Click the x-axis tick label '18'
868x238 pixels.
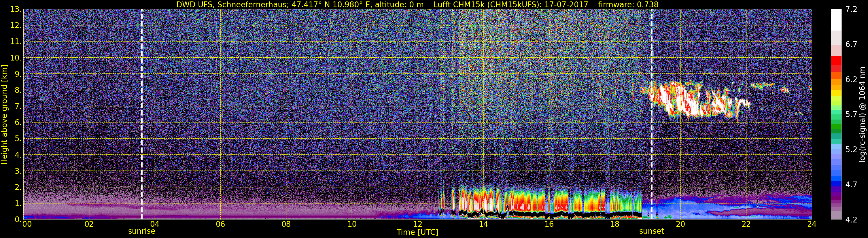click(x=614, y=224)
